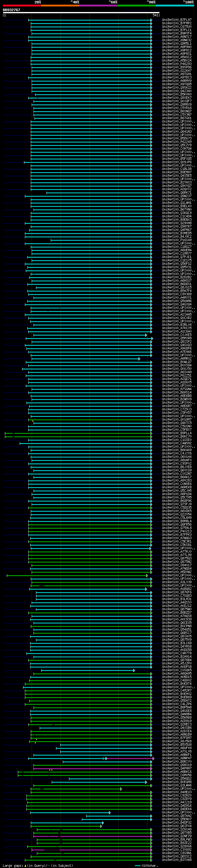
Task: Select UniRef100_Q4S5E5 hit
Action: click(x=176, y=175)
